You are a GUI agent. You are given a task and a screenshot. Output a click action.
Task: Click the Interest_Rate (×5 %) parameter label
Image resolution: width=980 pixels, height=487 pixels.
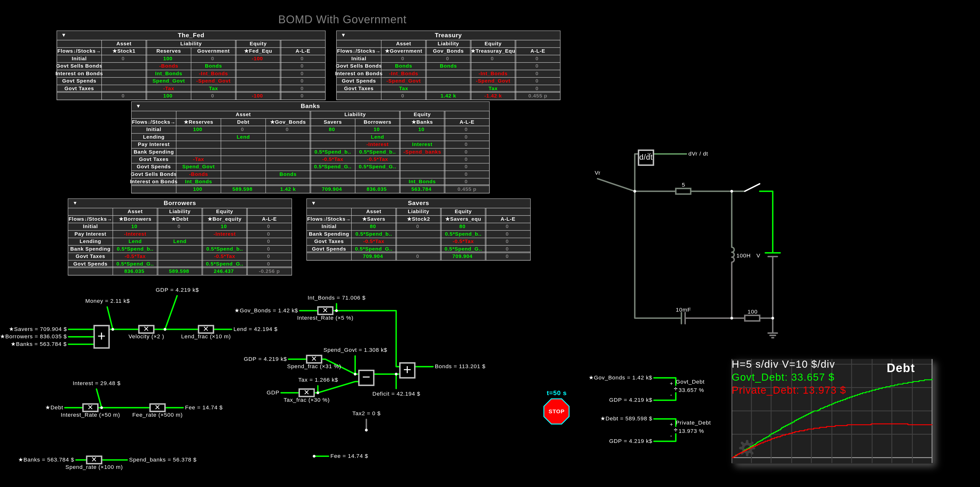(325, 318)
